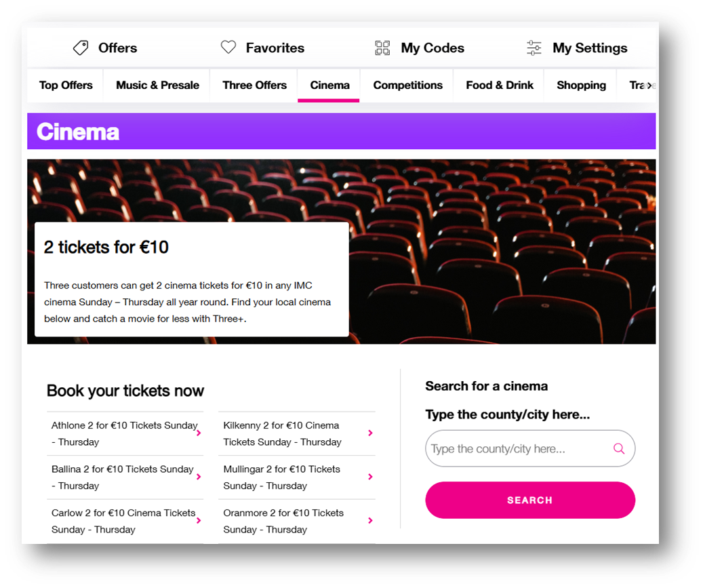Open Kilkenny 2 for €10 Cinema Tickets link
The width and height of the screenshot is (703, 588).
297,433
